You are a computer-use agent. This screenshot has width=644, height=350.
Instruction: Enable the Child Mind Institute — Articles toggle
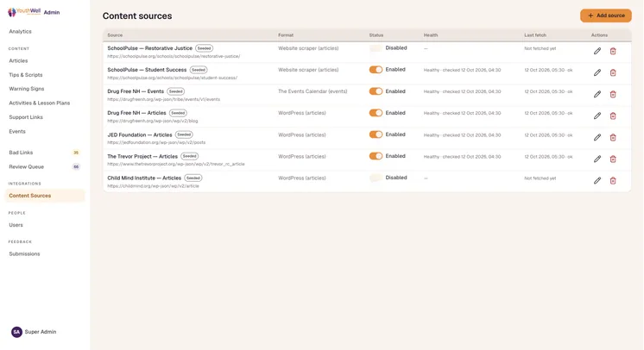tap(376, 178)
